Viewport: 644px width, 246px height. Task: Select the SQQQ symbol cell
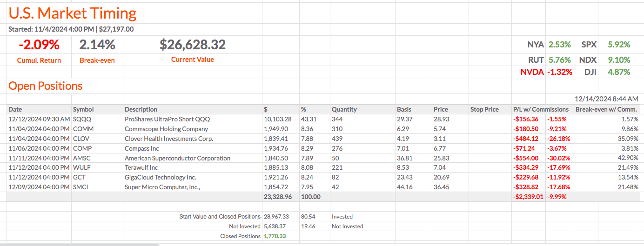[82, 119]
